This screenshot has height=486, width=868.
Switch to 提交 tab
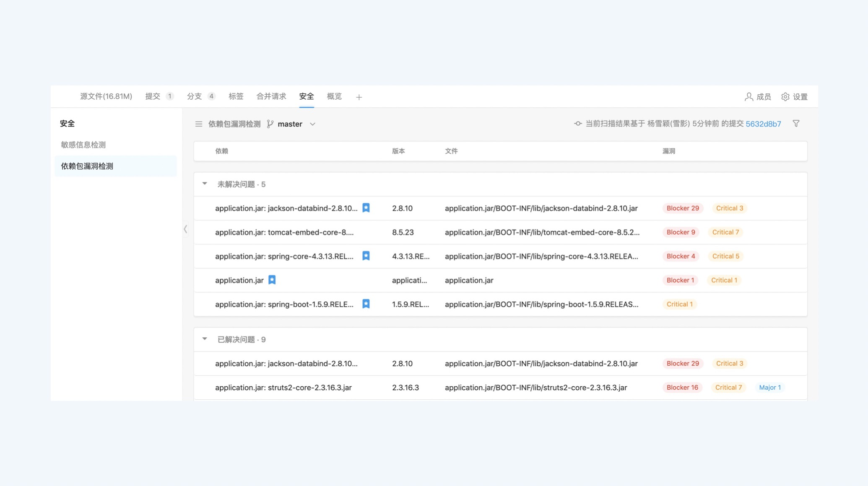tap(153, 96)
